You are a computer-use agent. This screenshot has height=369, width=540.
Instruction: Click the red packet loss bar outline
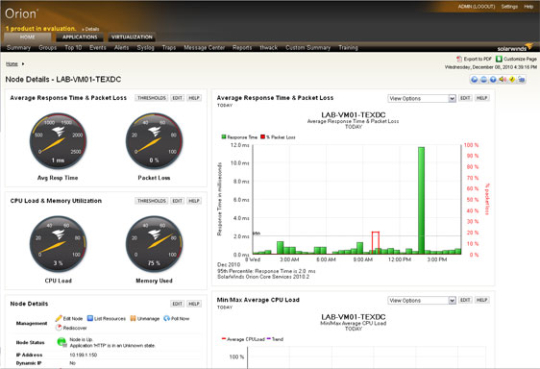[x=376, y=243]
